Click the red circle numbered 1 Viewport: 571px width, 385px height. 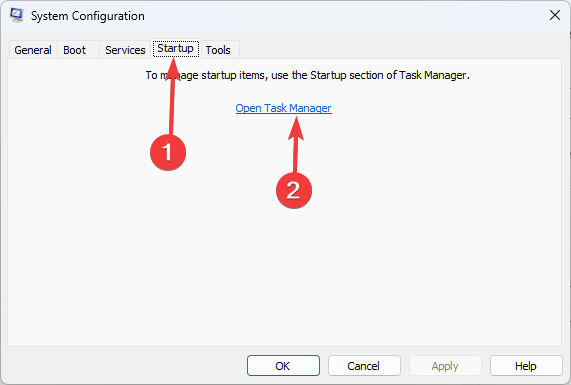[168, 152]
